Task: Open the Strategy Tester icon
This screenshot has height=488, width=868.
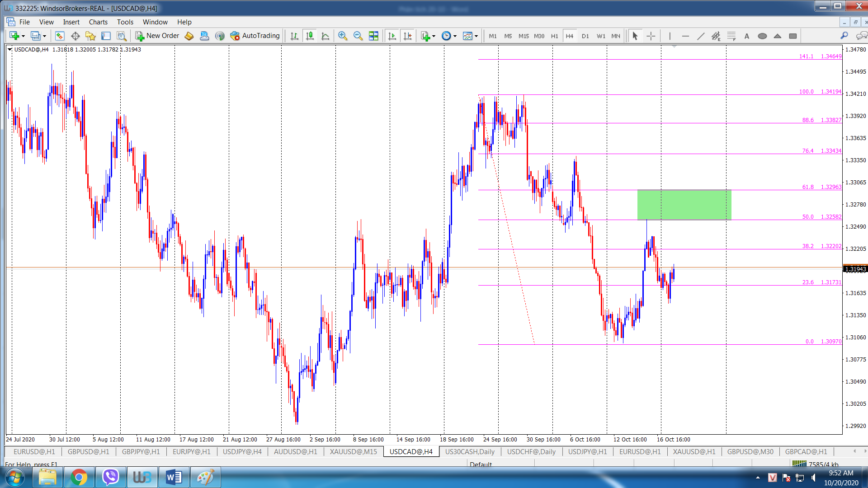Action: 121,36
